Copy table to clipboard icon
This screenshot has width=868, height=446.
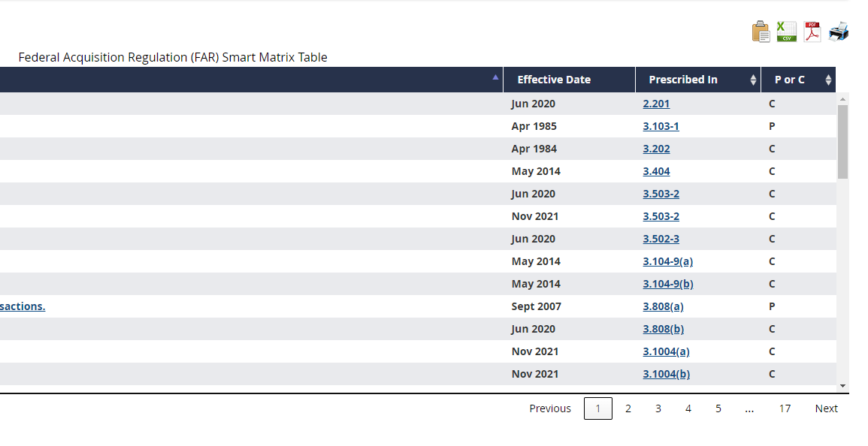tap(761, 32)
